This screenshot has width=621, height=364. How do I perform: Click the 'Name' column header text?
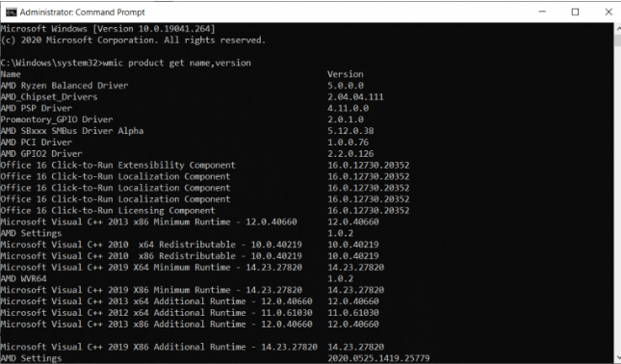(11, 74)
